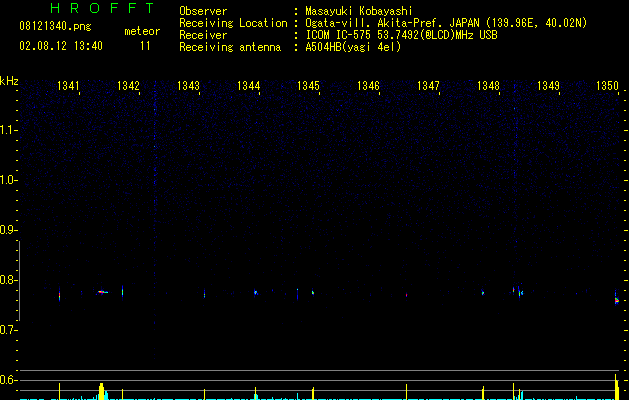Click the 1348 time marker
Screen dimensions: 629x400
(x=488, y=86)
